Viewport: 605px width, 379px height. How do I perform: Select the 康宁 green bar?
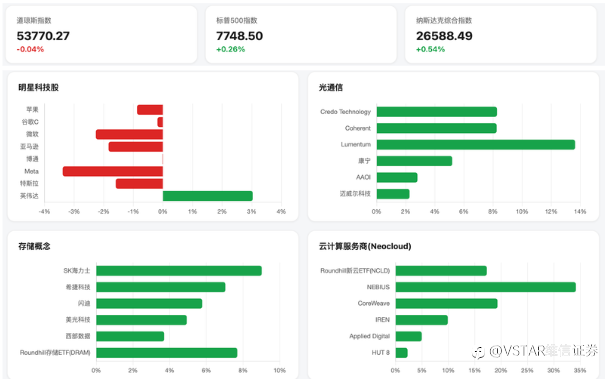(414, 161)
